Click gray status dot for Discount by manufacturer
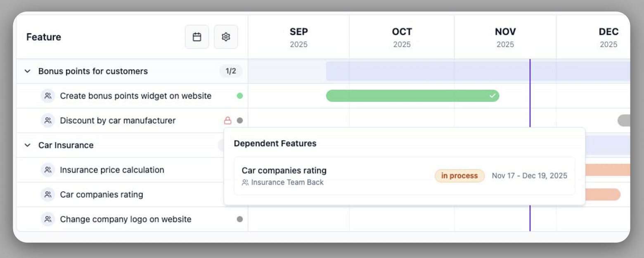The height and width of the screenshot is (258, 644). (x=240, y=121)
